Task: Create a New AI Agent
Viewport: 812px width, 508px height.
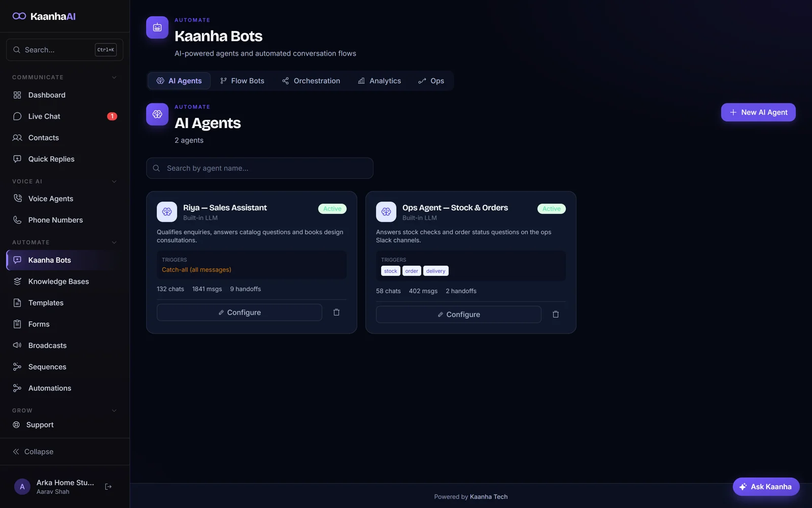Action: [x=758, y=112]
